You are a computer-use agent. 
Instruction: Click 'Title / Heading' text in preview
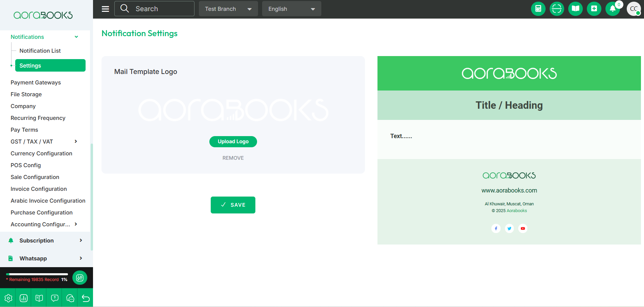(x=509, y=105)
